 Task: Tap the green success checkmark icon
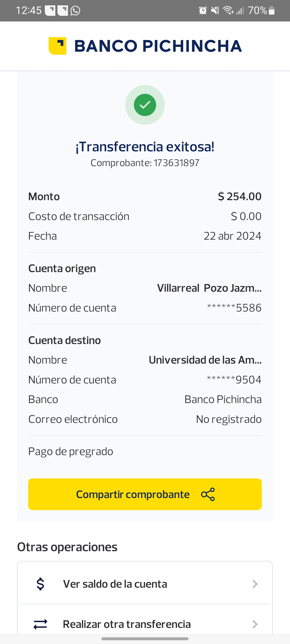pyautogui.click(x=145, y=105)
